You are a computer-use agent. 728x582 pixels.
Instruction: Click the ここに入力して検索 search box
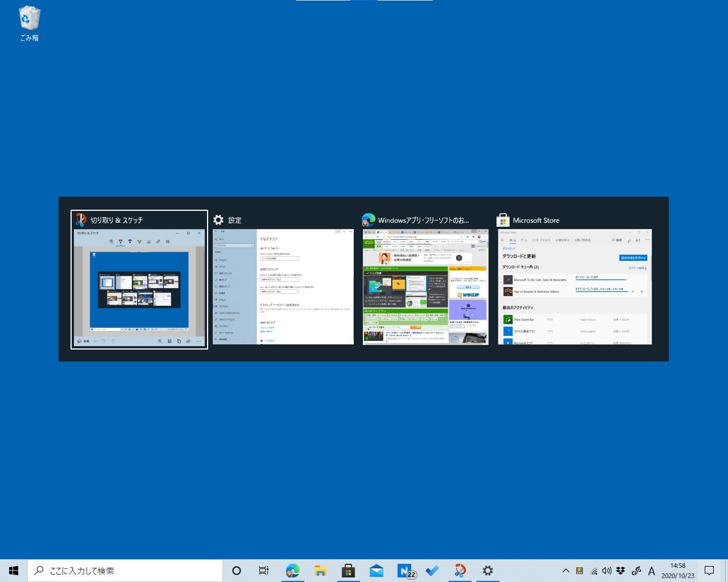tap(125, 571)
